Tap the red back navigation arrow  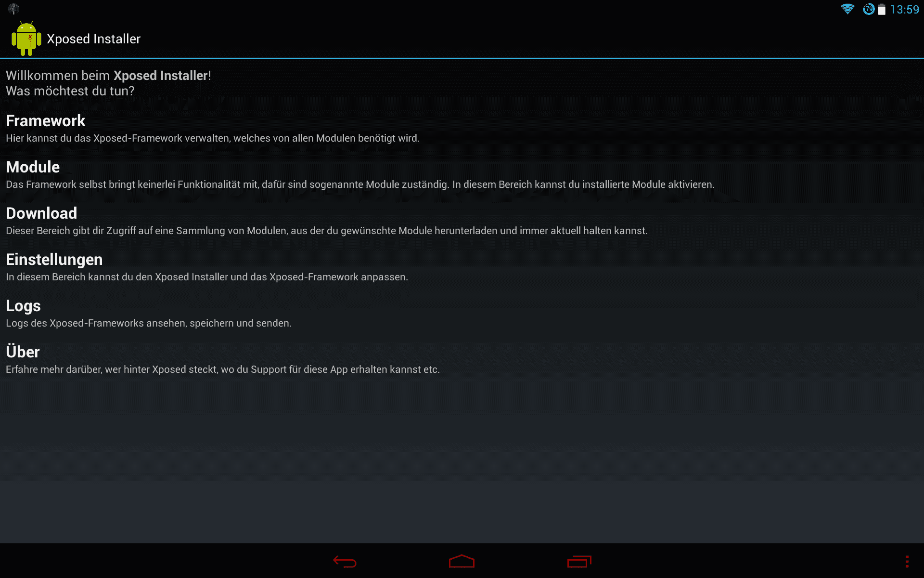click(x=345, y=561)
